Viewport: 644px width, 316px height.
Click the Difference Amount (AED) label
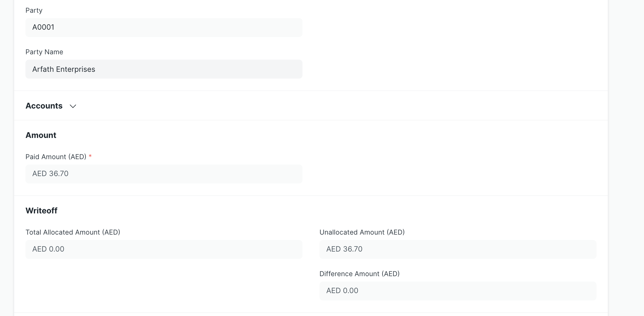[x=359, y=274]
